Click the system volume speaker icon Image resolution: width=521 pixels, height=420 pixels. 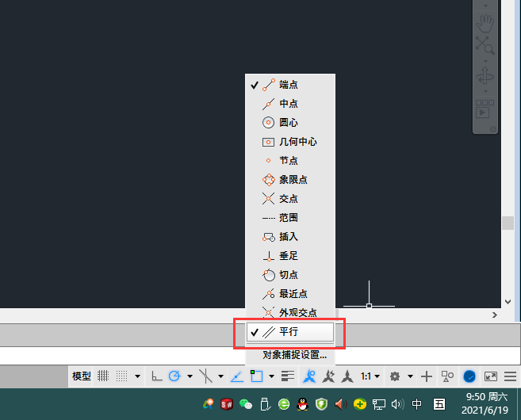[x=397, y=404]
